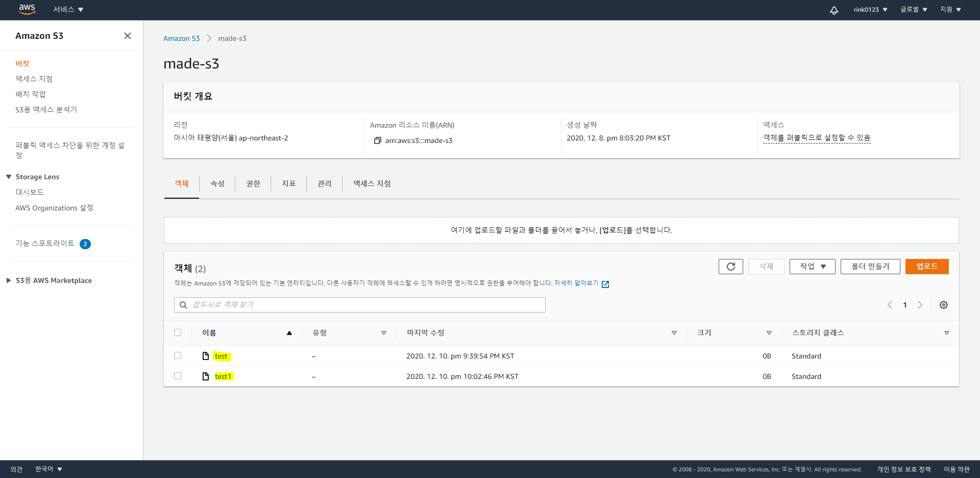Go to the next page arrow
This screenshot has height=478, width=980.
tap(920, 305)
